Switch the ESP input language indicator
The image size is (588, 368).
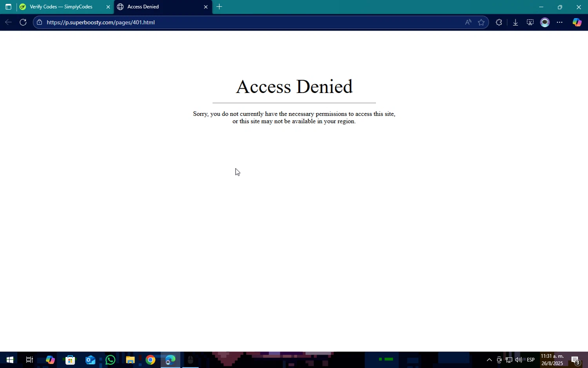point(531,360)
